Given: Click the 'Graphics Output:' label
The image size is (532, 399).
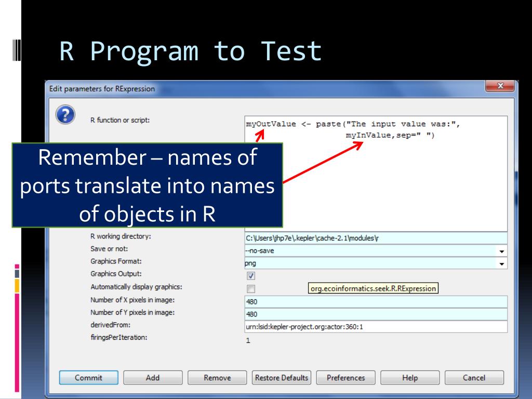Looking at the screenshot, I should 116,273.
